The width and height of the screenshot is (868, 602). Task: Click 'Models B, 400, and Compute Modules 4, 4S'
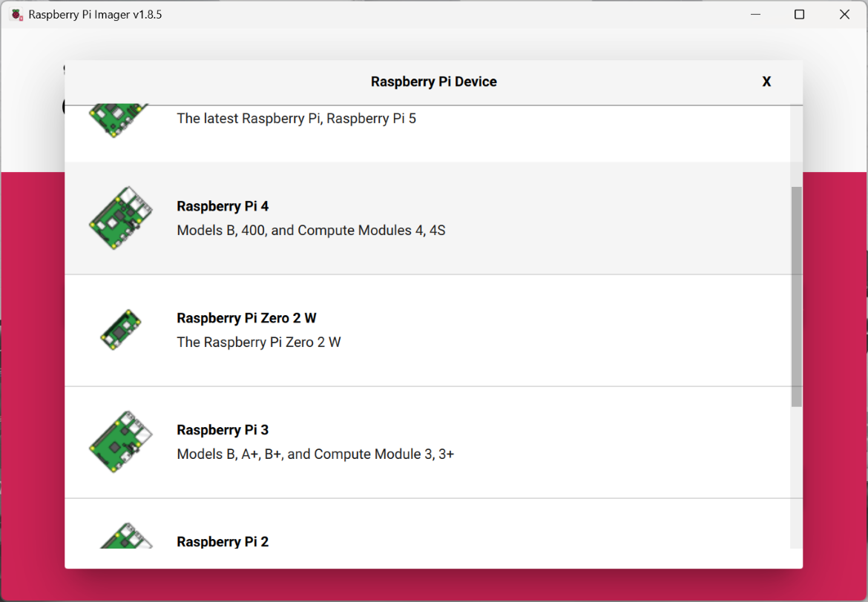(x=311, y=230)
